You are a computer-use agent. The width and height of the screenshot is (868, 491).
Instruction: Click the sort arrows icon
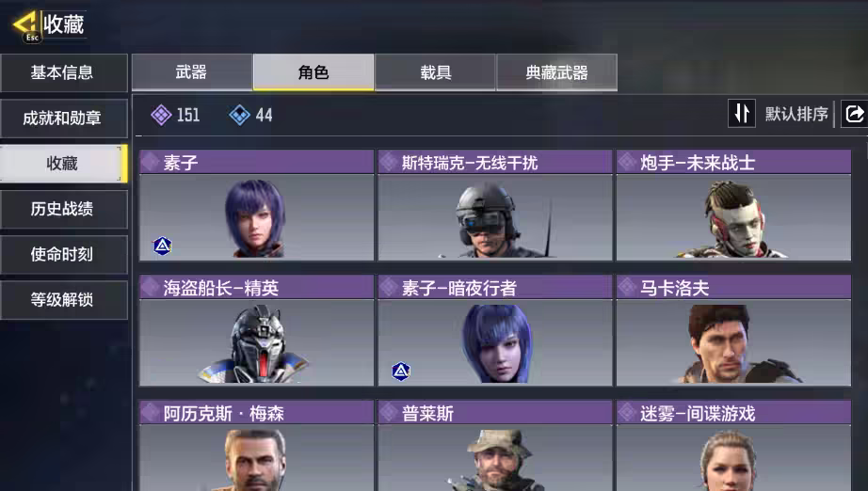[742, 114]
